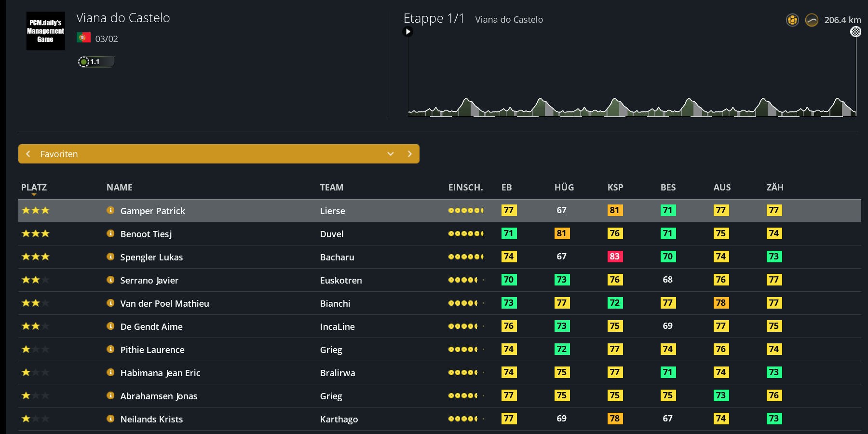Click the hilly profile icon near distance

coord(812,20)
